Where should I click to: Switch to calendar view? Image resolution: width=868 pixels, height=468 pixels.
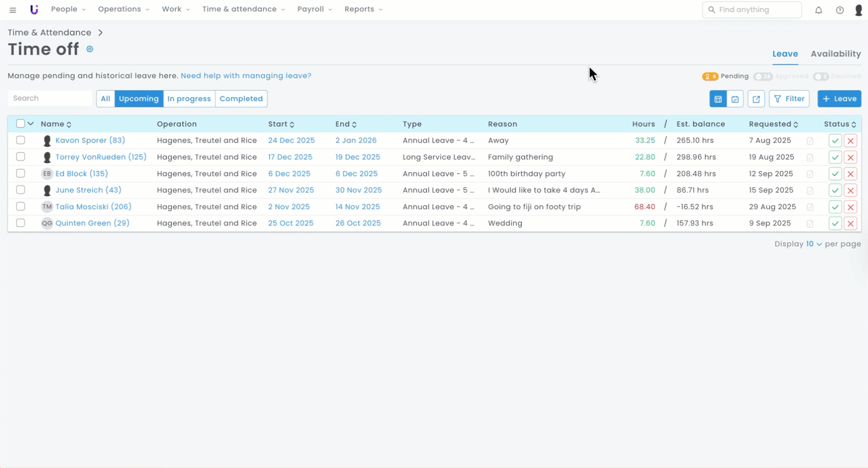tap(735, 99)
